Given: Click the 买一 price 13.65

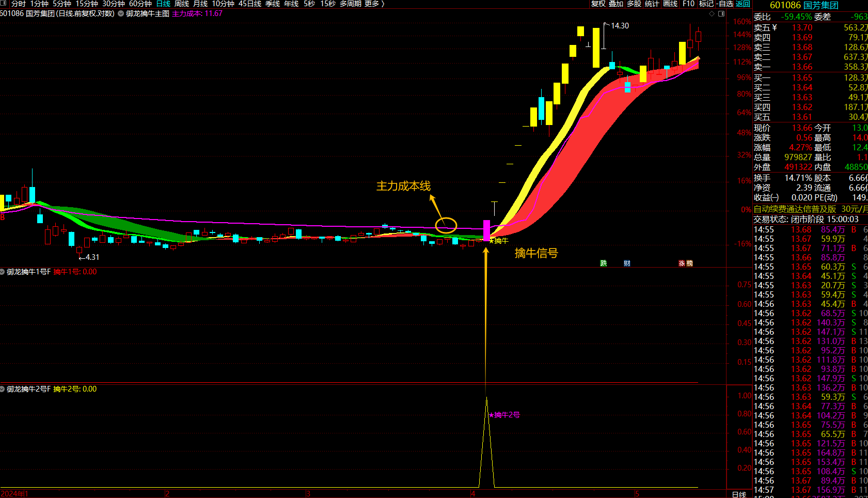Looking at the screenshot, I should pyautogui.click(x=802, y=78).
